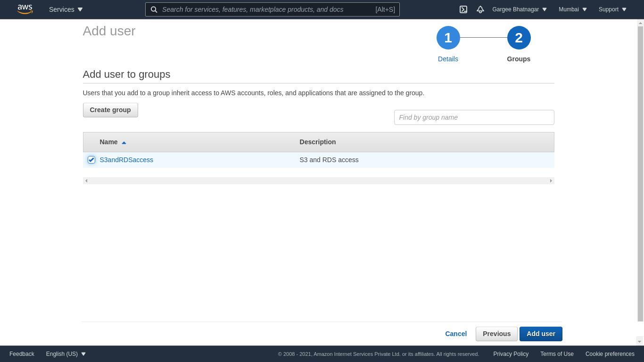This screenshot has width=644, height=362.
Task: Select step 2 Groups
Action: [519, 38]
